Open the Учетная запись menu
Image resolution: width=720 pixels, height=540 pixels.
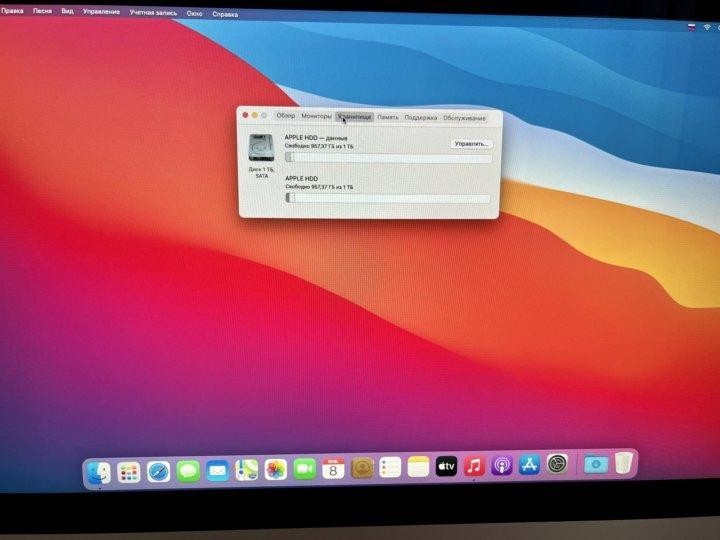tap(153, 13)
